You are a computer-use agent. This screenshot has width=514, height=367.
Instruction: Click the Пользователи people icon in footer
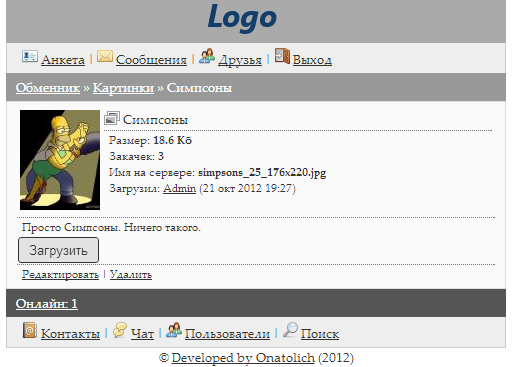point(174,330)
